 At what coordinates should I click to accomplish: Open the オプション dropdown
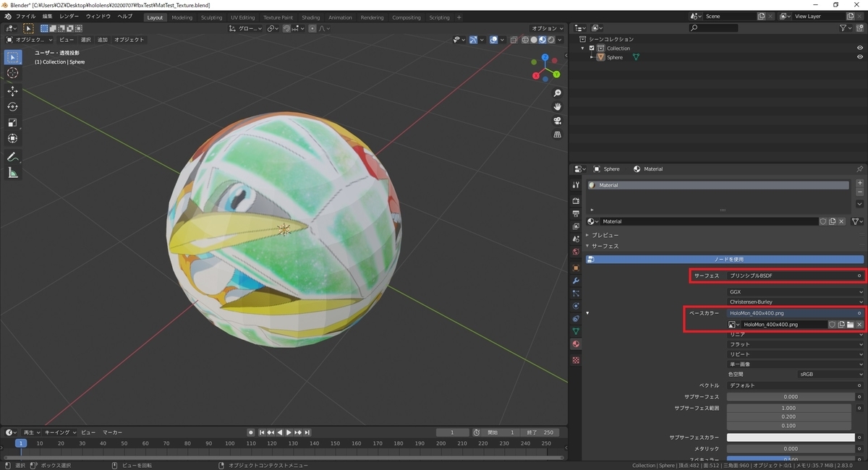[x=547, y=28]
